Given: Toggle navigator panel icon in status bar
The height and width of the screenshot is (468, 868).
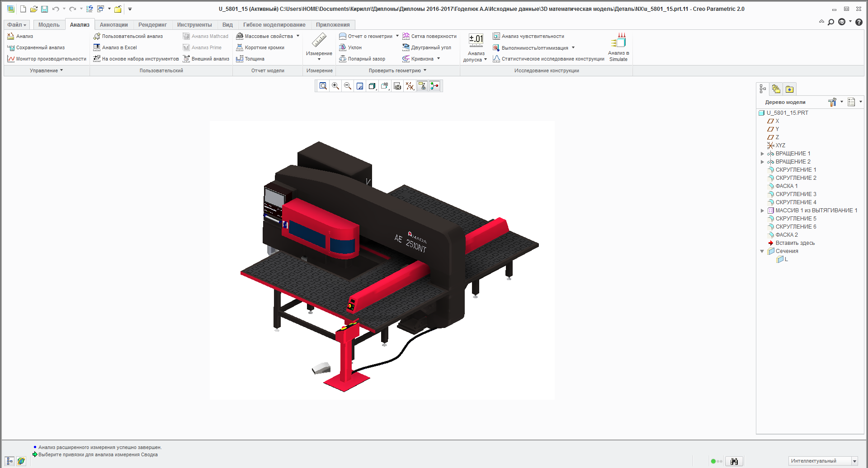Looking at the screenshot, I should [x=9, y=461].
